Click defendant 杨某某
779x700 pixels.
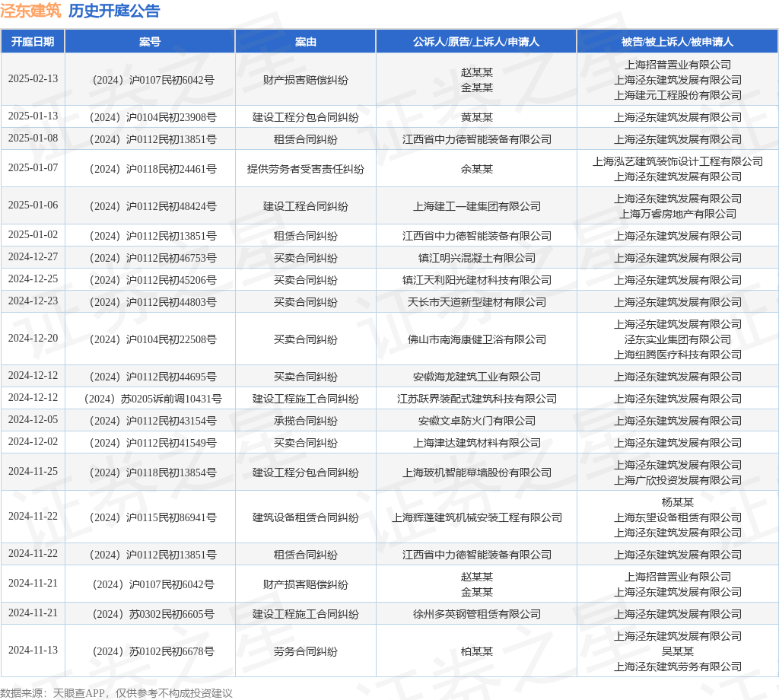pos(678,502)
